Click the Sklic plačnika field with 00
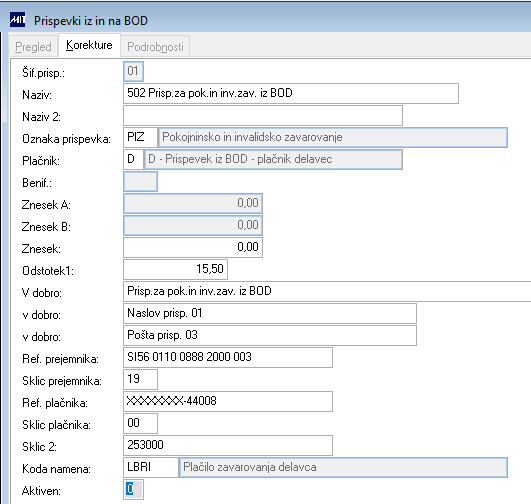Image resolution: width=531 pixels, height=504 pixels. [x=140, y=423]
